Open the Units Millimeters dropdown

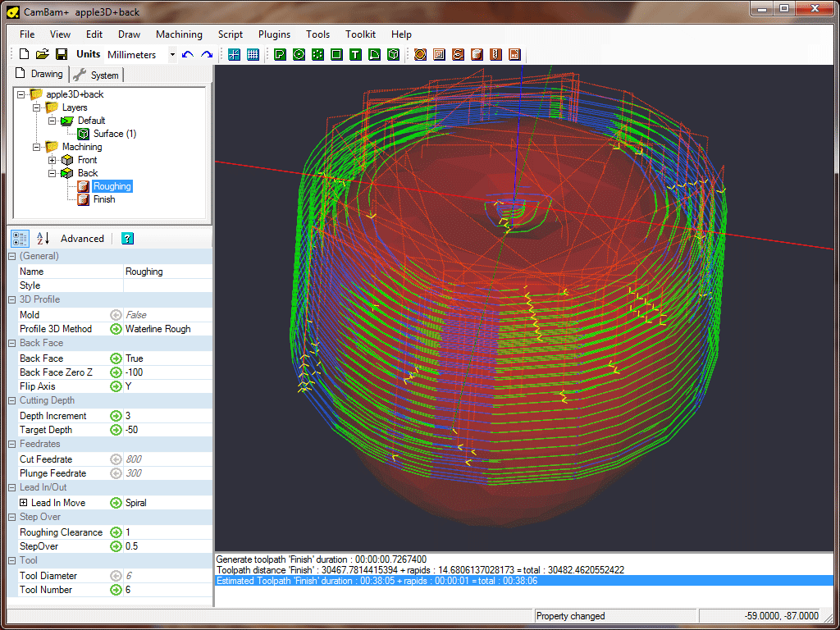(x=172, y=55)
